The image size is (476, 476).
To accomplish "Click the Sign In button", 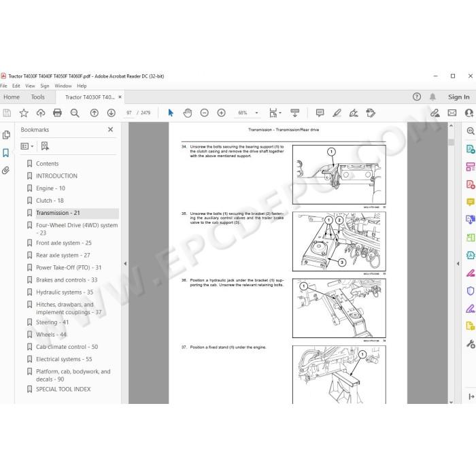I will pos(458,97).
